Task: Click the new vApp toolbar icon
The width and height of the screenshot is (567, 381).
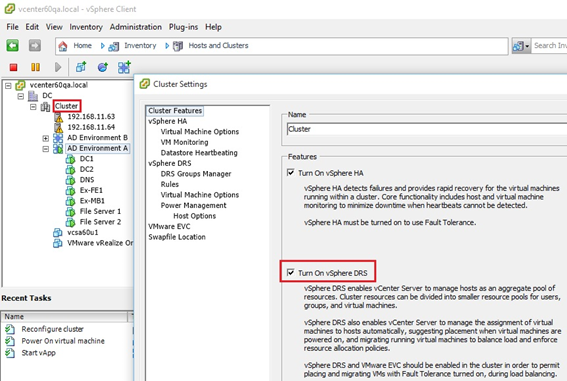Action: pos(124,67)
